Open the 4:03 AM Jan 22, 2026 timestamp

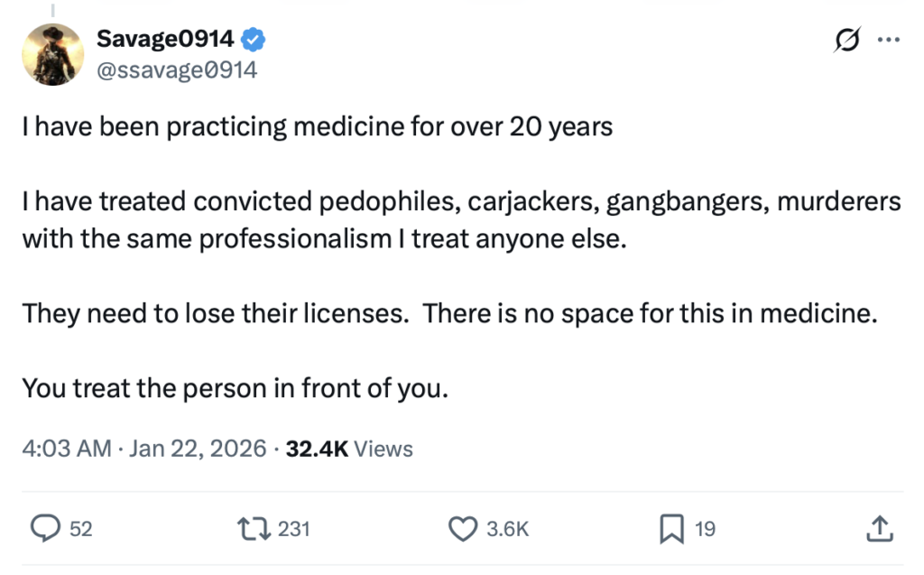144,449
